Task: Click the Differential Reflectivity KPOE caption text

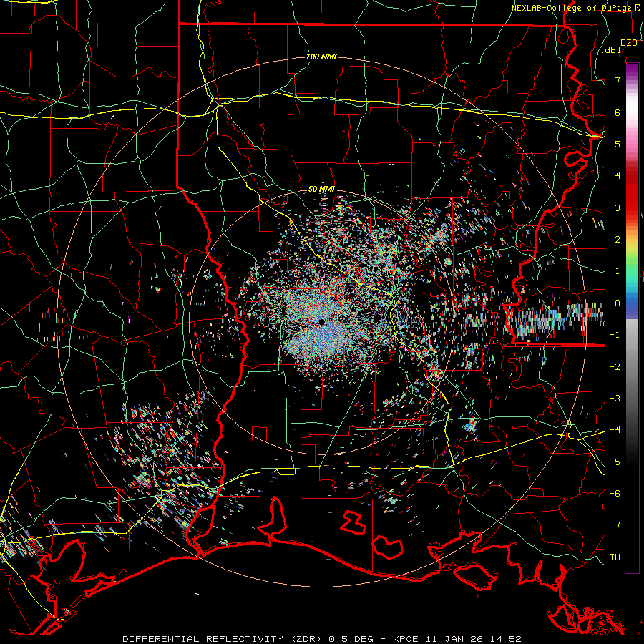Action: point(322,639)
